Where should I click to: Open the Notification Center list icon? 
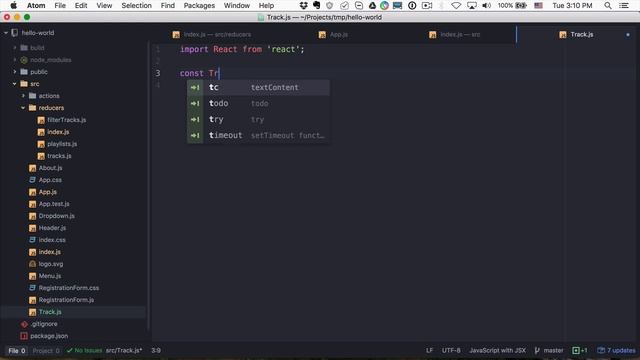[x=624, y=5]
